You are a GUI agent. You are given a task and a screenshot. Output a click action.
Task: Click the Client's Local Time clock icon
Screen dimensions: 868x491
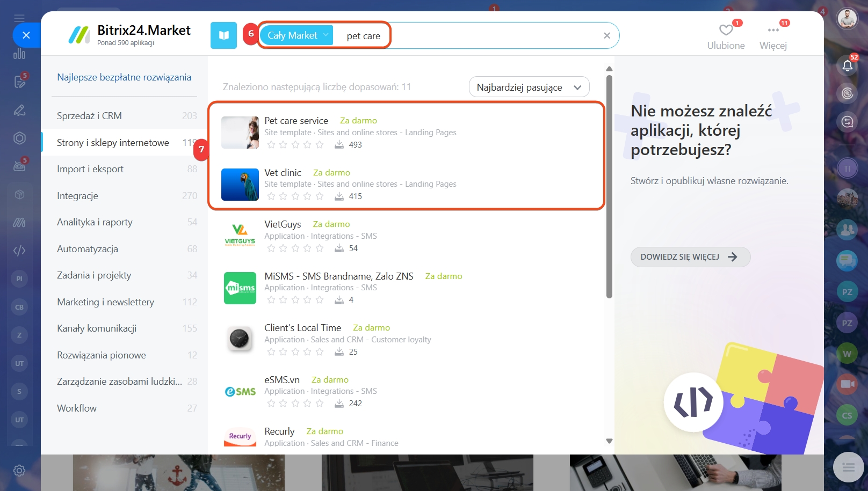(240, 340)
